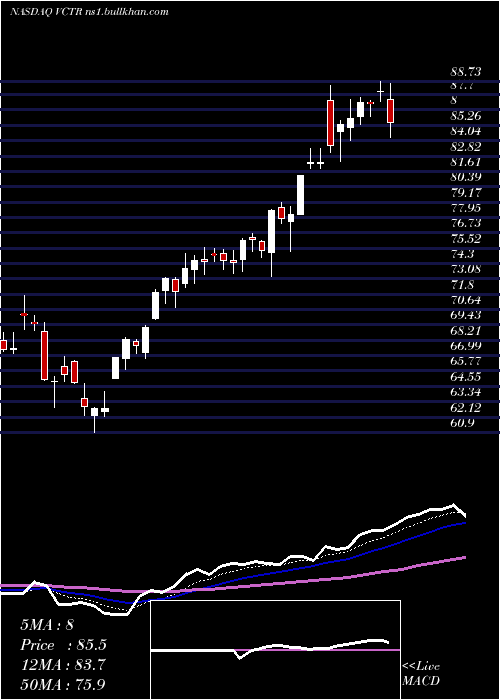This screenshot has width=500, height=700.
Task: Click the blue moving average line end
Action: click(464, 523)
